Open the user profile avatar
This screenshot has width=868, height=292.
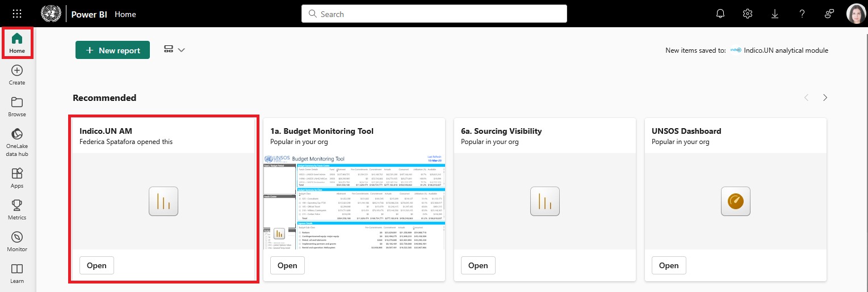(x=856, y=14)
